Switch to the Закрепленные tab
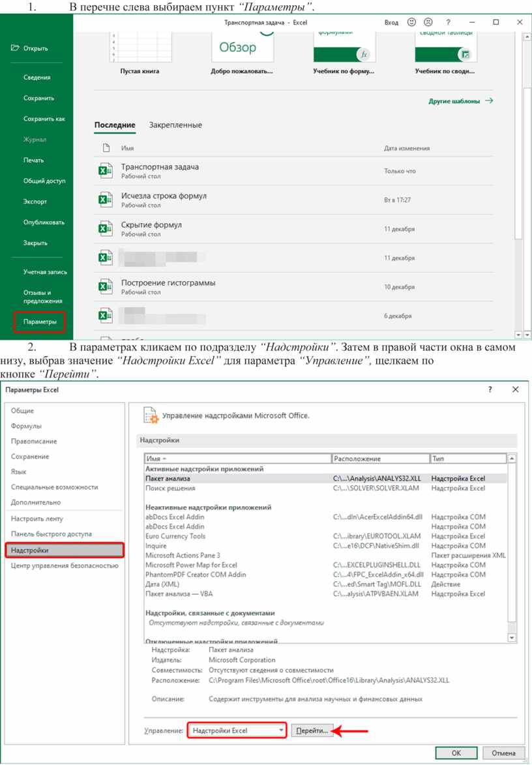 pyautogui.click(x=175, y=125)
